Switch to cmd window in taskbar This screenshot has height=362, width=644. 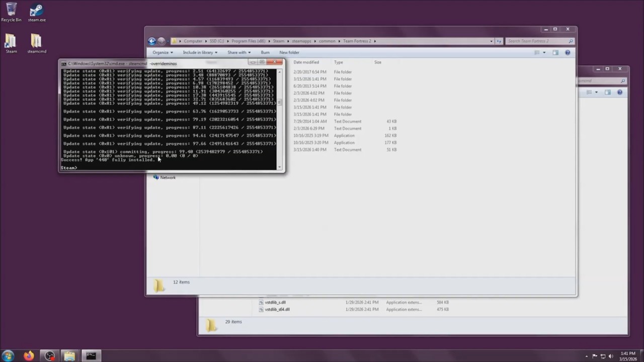pos(91,356)
